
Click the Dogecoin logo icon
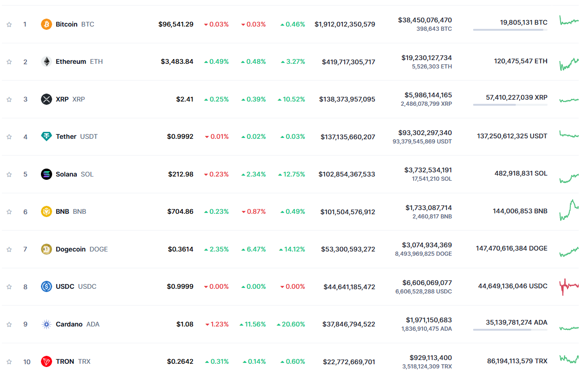(x=46, y=249)
